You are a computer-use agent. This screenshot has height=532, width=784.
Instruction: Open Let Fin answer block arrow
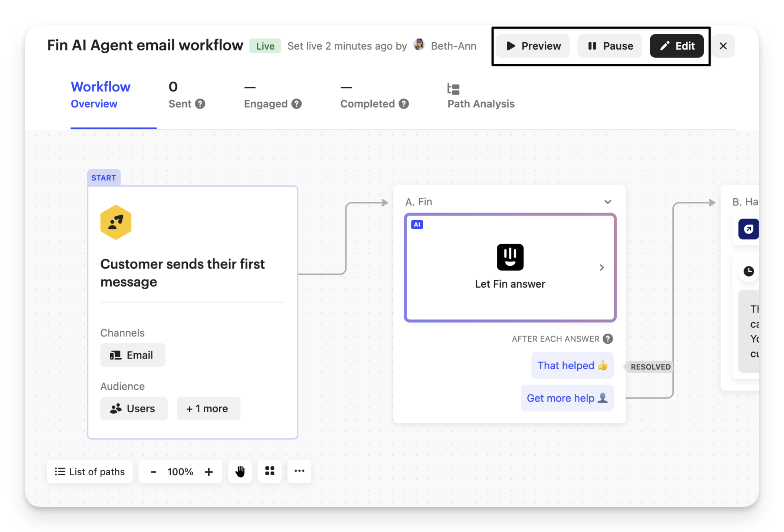coord(601,268)
